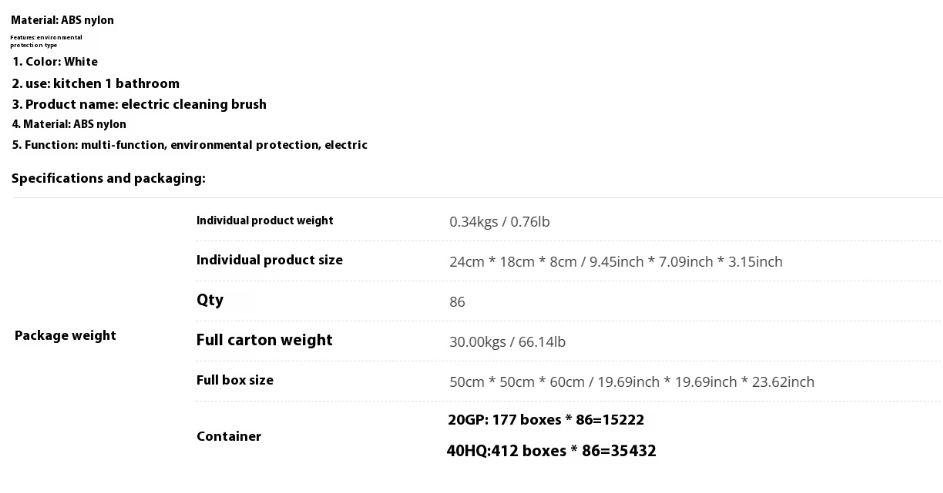Click the '30.00kgs / 66.14lb' value
Viewport: 943px width, 493px height.
tap(507, 342)
